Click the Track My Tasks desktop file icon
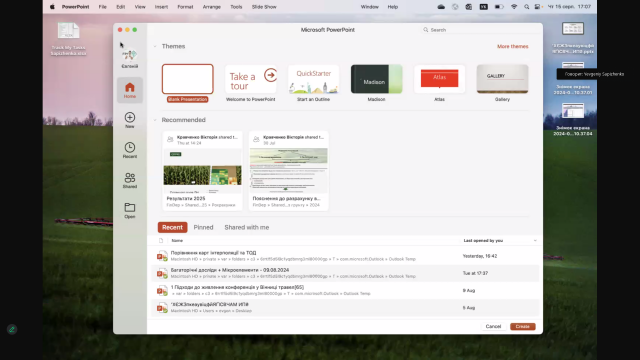Image resolution: width=640 pixels, height=360 pixels. pos(68,31)
